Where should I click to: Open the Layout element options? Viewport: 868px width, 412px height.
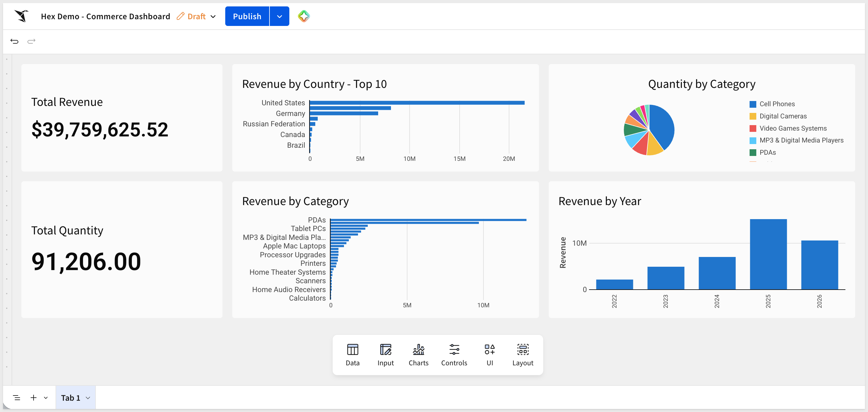tap(523, 355)
